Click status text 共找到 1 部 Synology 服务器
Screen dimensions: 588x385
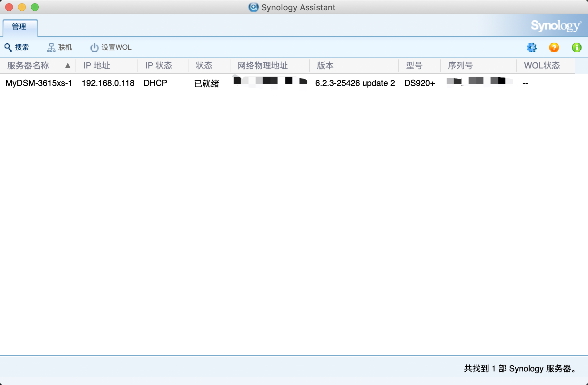[x=520, y=369]
